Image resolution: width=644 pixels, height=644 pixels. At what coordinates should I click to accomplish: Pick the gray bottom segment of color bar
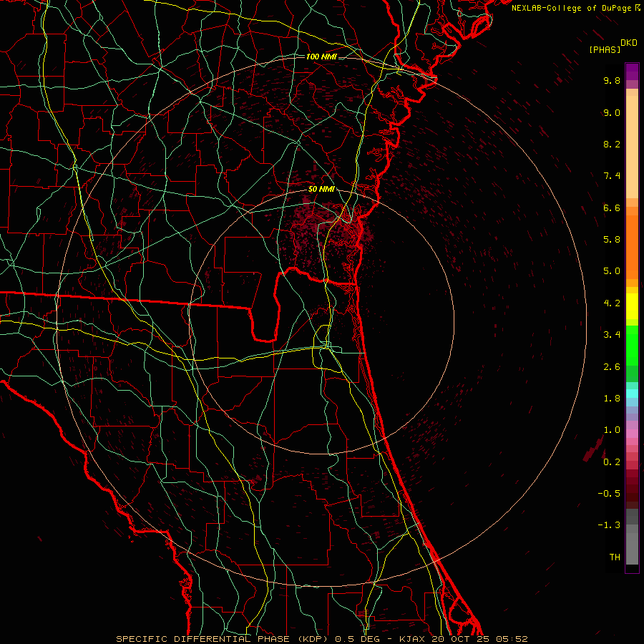pos(632,548)
